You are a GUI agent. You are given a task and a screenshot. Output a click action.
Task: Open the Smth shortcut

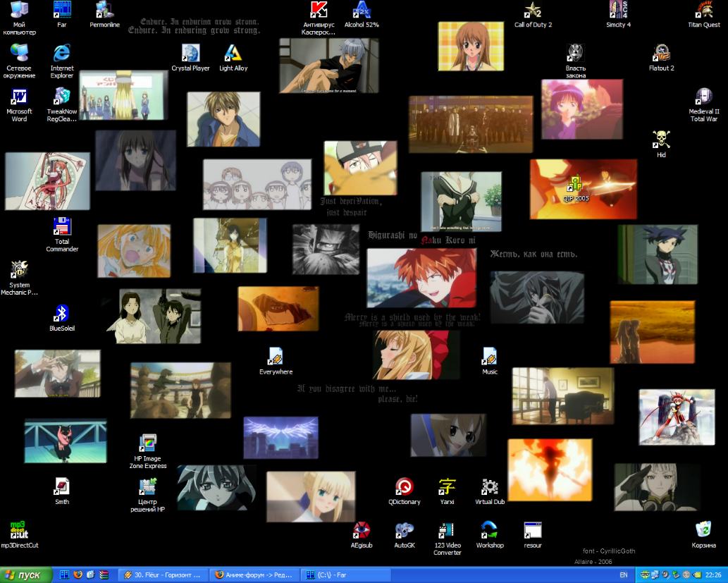pos(62,492)
